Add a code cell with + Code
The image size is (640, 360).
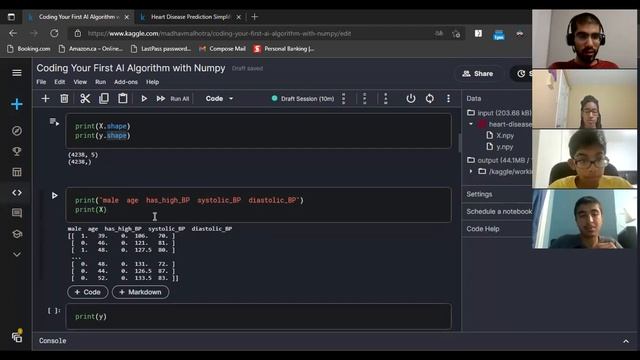point(87,292)
